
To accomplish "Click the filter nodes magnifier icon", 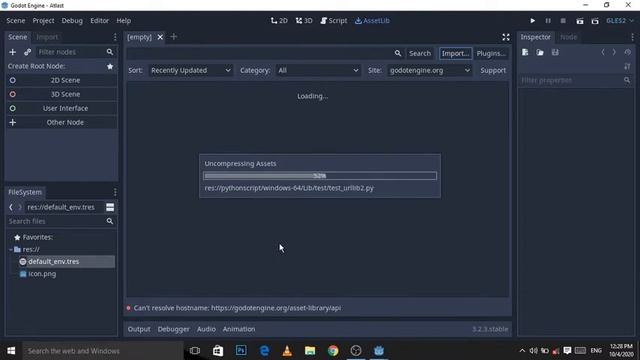I will pyautogui.click(x=110, y=52).
